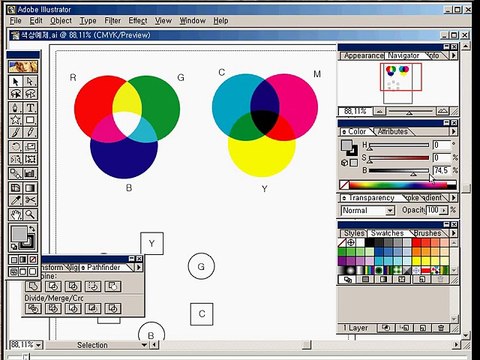
Task: Select the Zoom magnifier tool
Action: pyautogui.click(x=30, y=214)
